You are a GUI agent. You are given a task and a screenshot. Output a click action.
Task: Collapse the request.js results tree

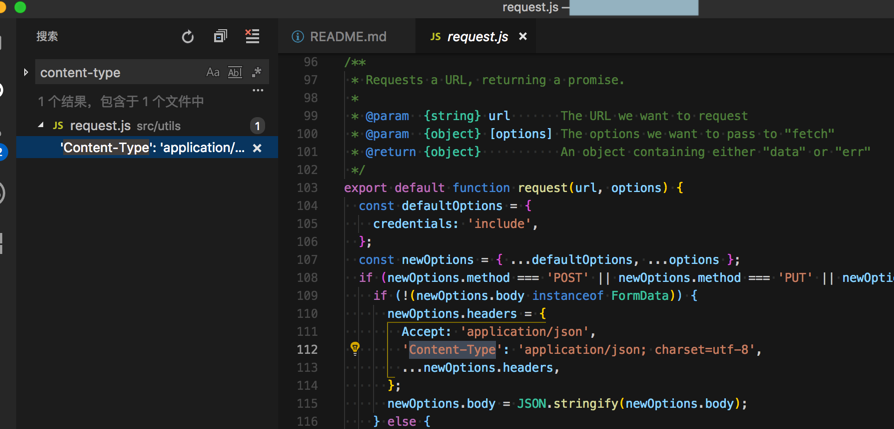pos(41,126)
